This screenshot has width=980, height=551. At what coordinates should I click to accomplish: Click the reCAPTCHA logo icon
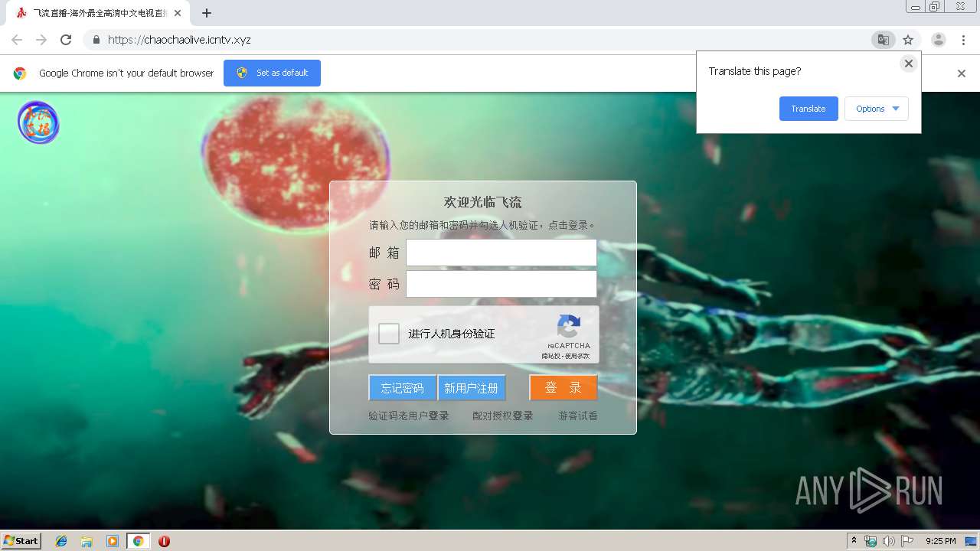[569, 327]
